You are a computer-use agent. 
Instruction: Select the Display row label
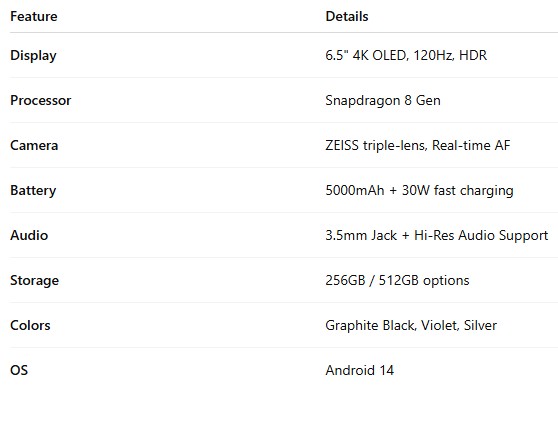click(33, 56)
